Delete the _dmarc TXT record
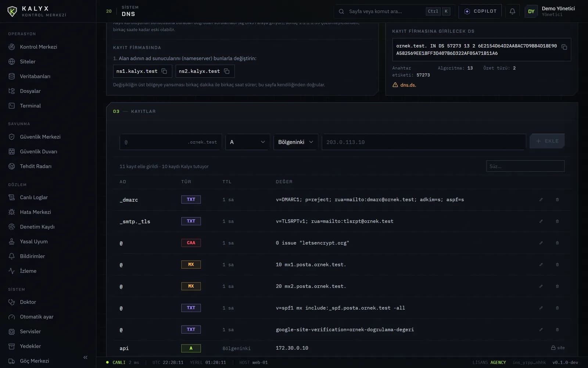 click(x=557, y=200)
